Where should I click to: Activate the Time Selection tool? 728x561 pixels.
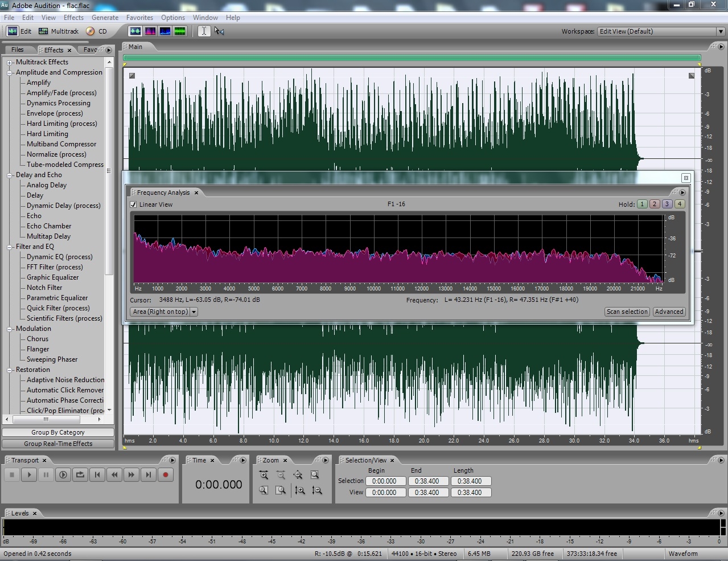204,31
